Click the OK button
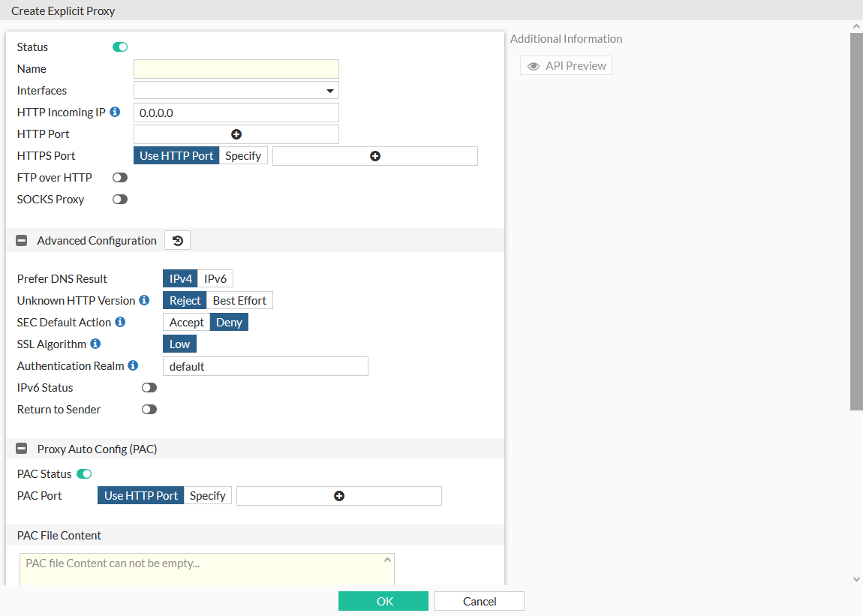The width and height of the screenshot is (863, 616). [x=383, y=601]
